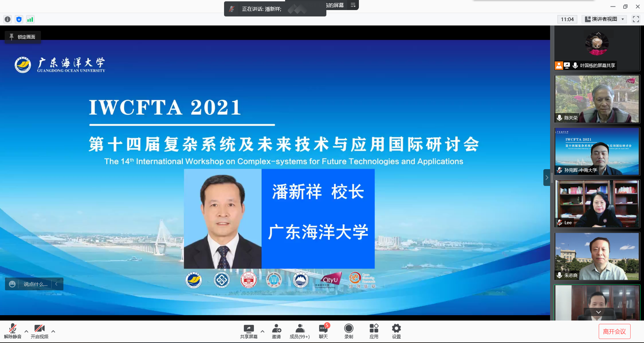The width and height of the screenshot is (644, 343).
Task: Select 陈关荣 participant video thumbnail
Action: [x=597, y=99]
